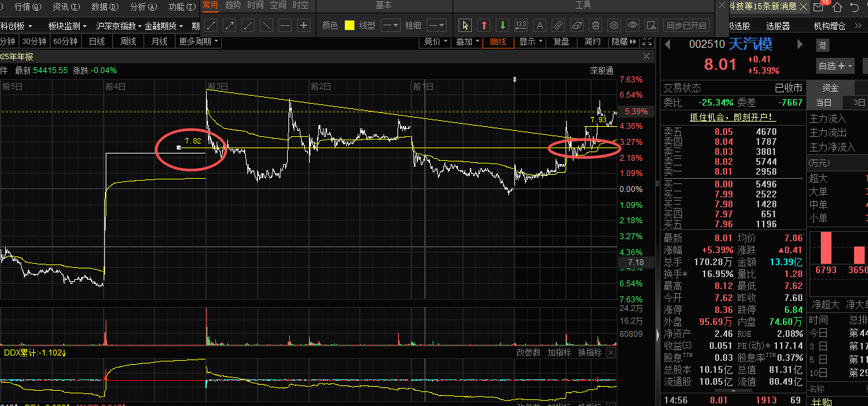The width and height of the screenshot is (868, 406).
Task: Click the 加指标 add indicator button
Action: [559, 353]
